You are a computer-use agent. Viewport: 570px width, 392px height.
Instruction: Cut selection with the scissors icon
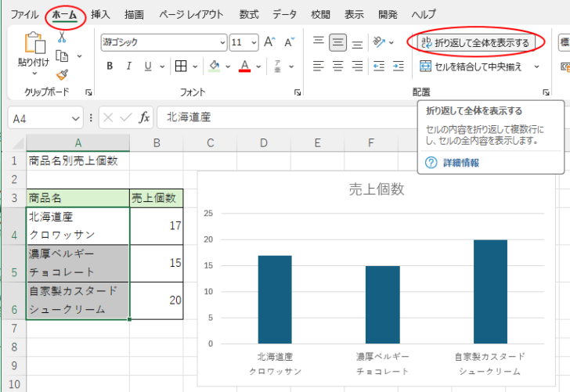click(x=62, y=37)
